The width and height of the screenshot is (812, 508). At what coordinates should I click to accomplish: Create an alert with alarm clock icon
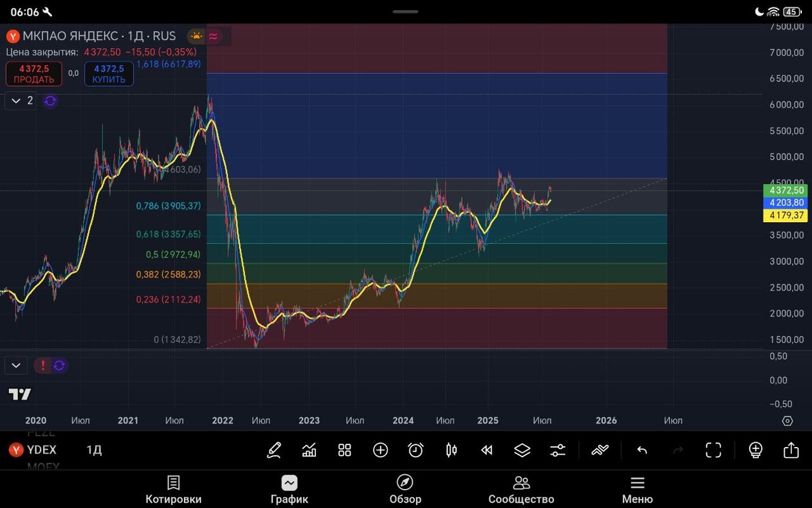click(x=415, y=450)
